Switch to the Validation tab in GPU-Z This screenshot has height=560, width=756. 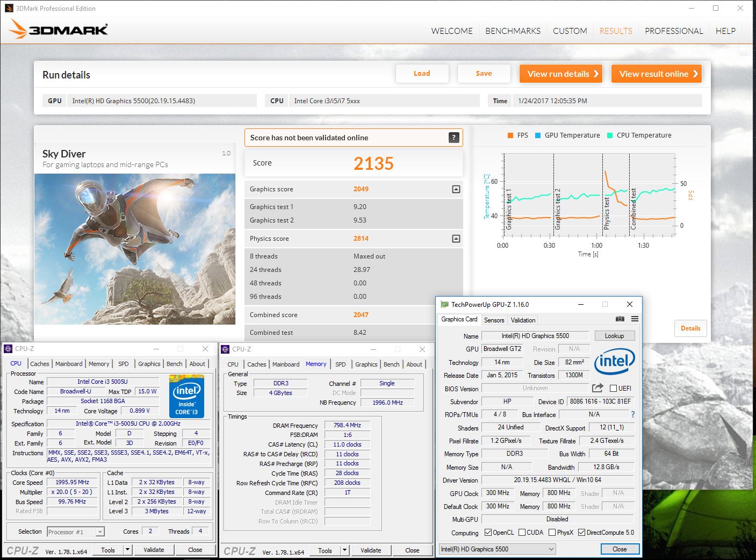[523, 320]
